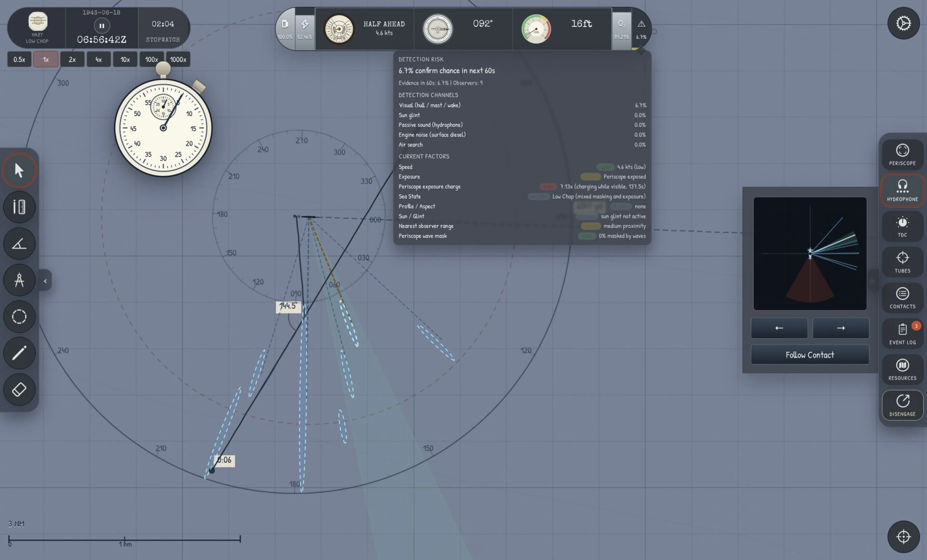The width and height of the screenshot is (927, 560).
Task: Toggle the Hydrophone panel
Action: [902, 191]
